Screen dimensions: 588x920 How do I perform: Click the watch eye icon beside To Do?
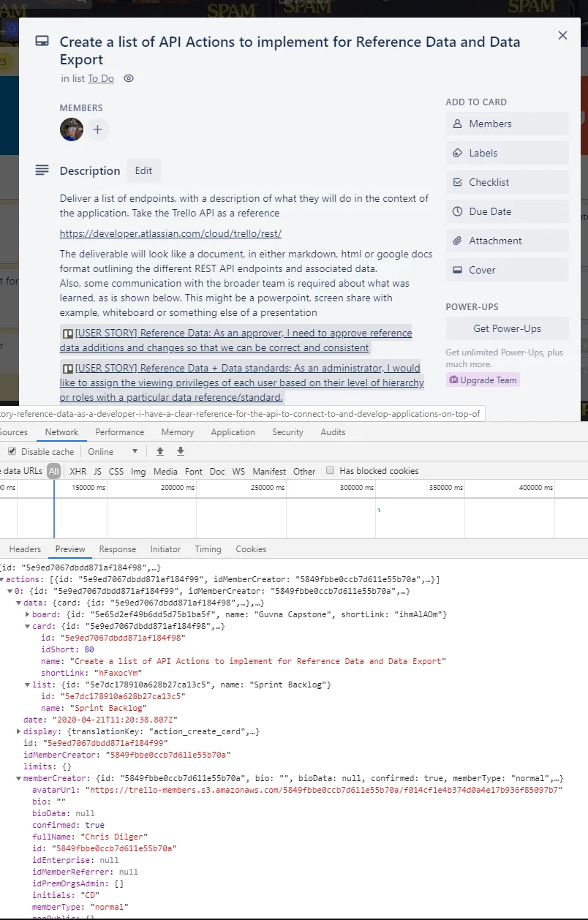coord(129,78)
